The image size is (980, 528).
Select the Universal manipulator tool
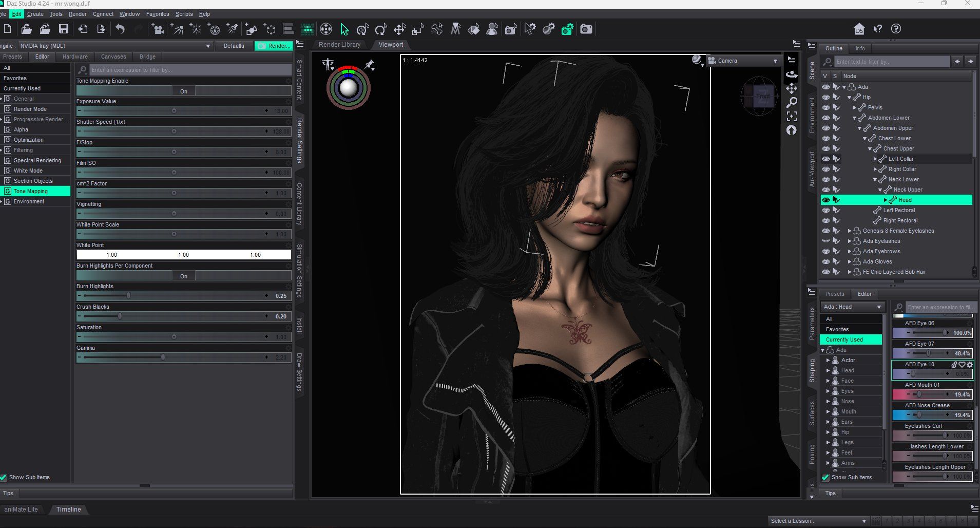point(362,29)
